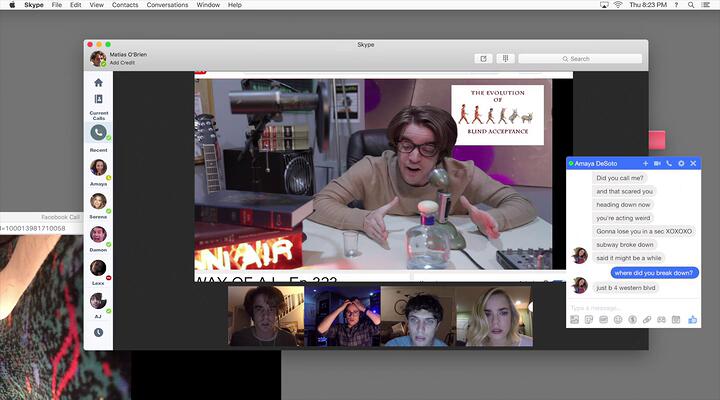Open the History clock icon in sidebar
720x400 pixels.
click(x=98, y=332)
